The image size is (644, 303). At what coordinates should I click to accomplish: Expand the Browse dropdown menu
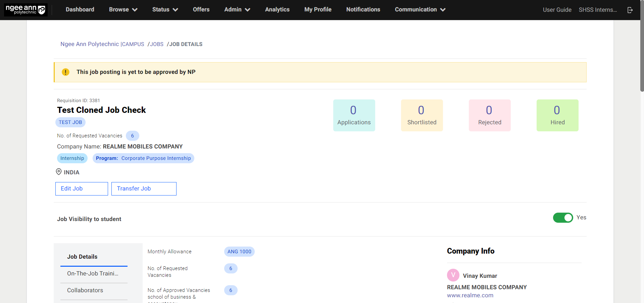click(x=123, y=10)
